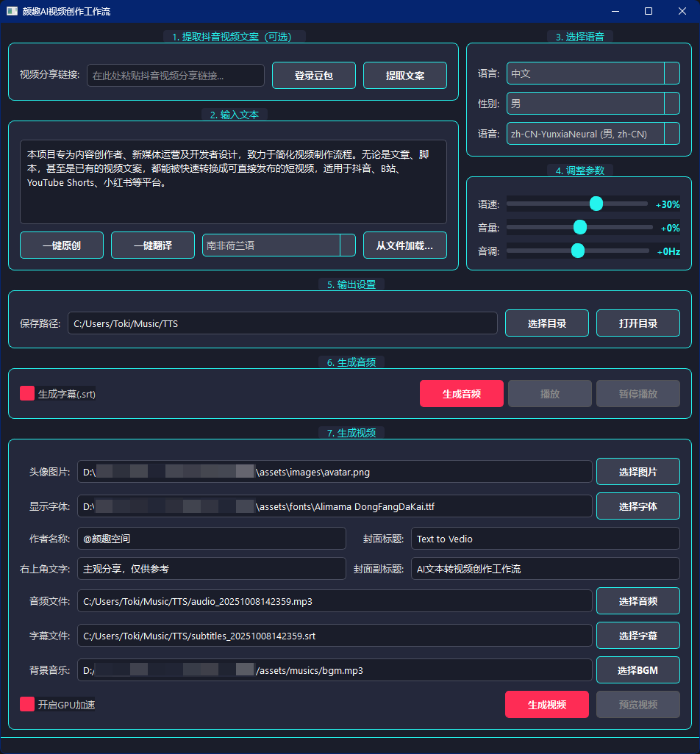
Task: Open 选择目录 to choose save folder
Action: [x=547, y=323]
